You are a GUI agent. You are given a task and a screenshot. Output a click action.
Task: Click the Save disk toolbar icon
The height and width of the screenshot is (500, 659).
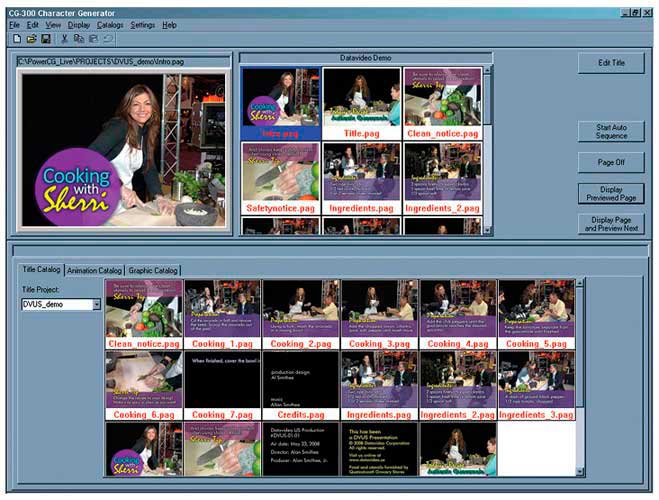pyautogui.click(x=45, y=38)
